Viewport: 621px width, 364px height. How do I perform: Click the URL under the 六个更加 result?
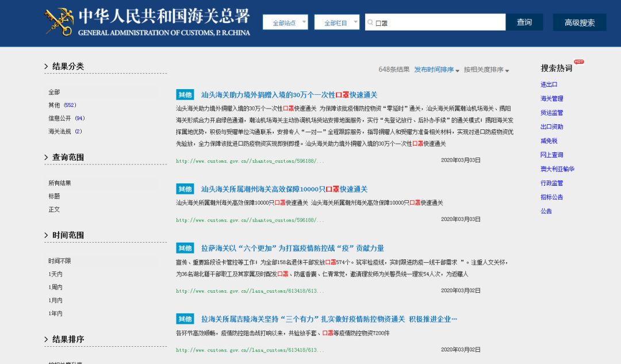[x=250, y=291]
